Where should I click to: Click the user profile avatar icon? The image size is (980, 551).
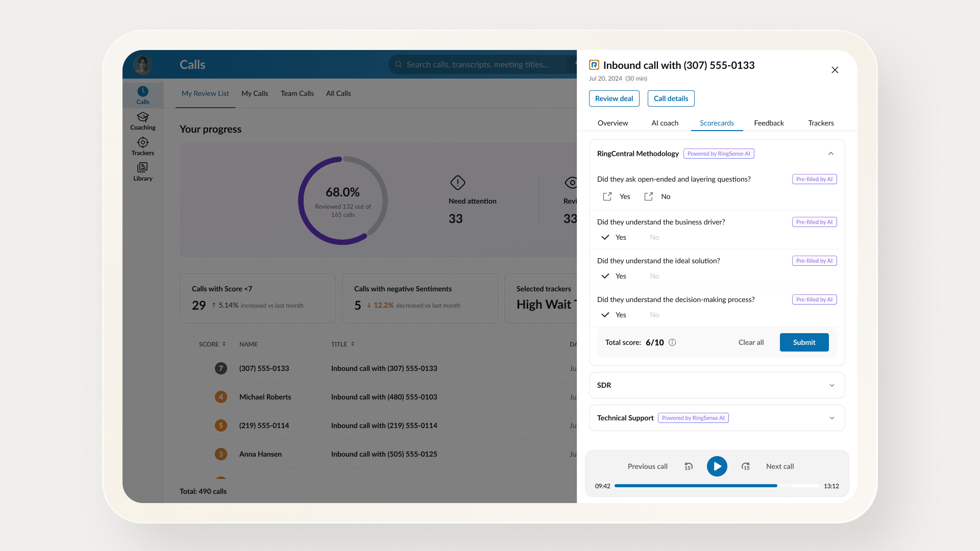tap(144, 63)
